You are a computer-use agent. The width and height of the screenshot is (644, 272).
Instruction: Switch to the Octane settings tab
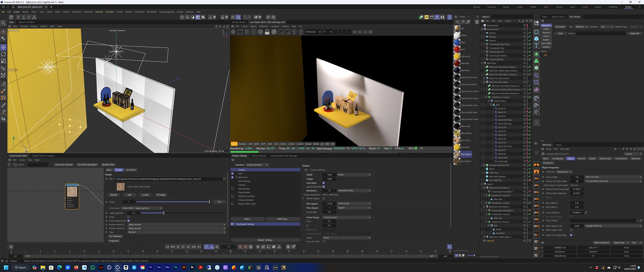(258, 156)
